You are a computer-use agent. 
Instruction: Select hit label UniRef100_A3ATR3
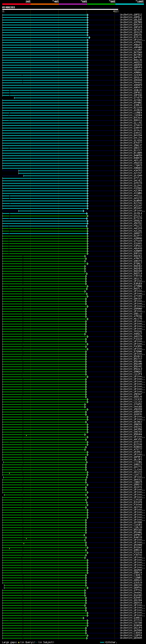[131, 171]
